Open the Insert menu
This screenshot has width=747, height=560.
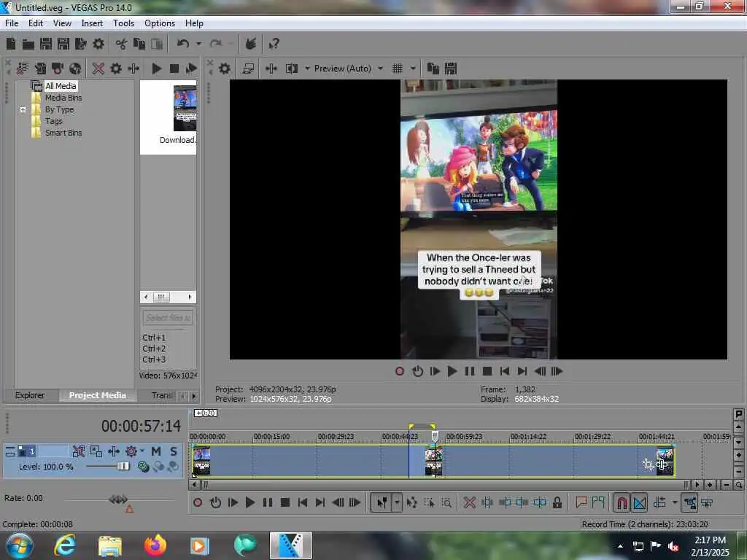click(x=92, y=23)
